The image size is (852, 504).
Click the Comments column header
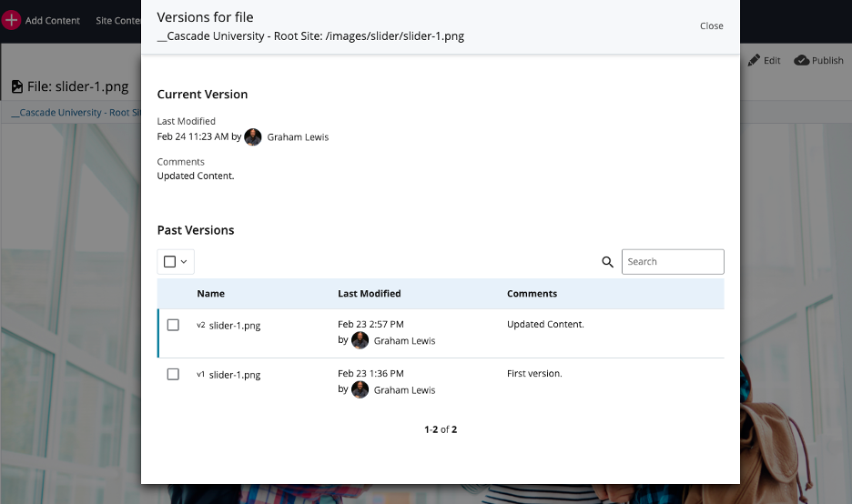[x=532, y=293]
